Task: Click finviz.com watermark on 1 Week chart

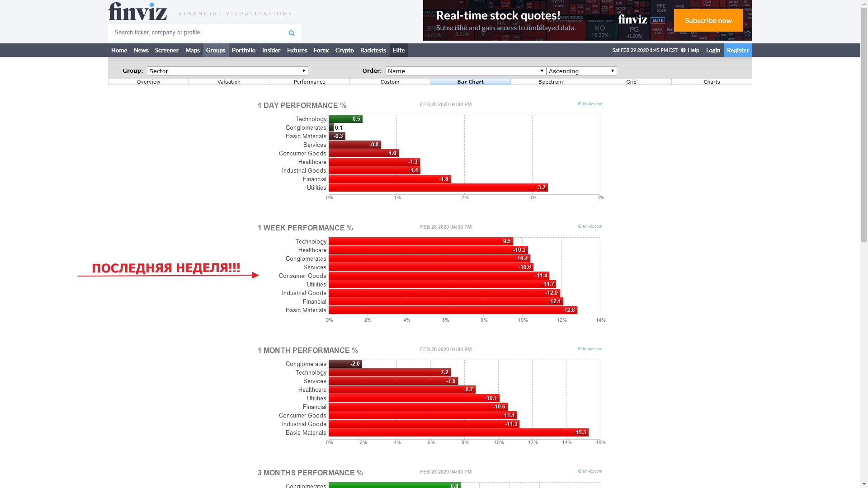Action: click(x=590, y=226)
